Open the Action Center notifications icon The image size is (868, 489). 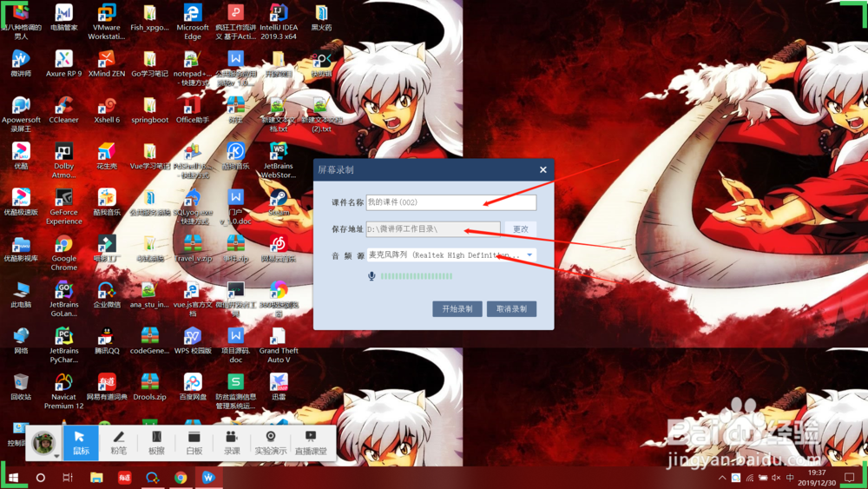[851, 478]
